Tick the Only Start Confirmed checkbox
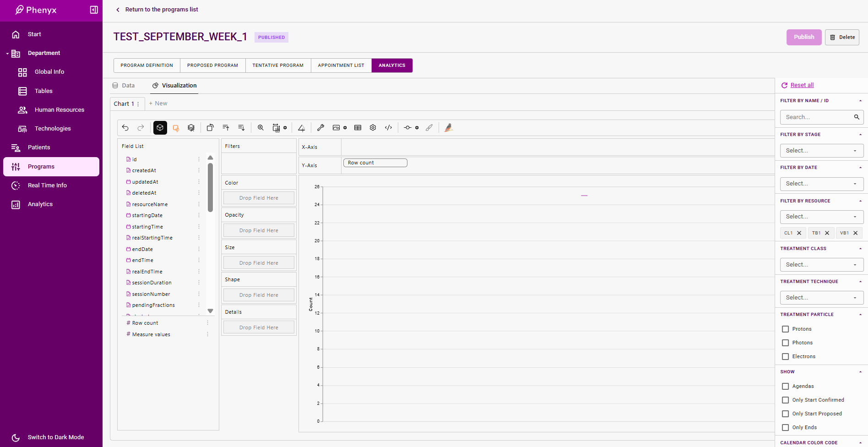 coord(786,400)
